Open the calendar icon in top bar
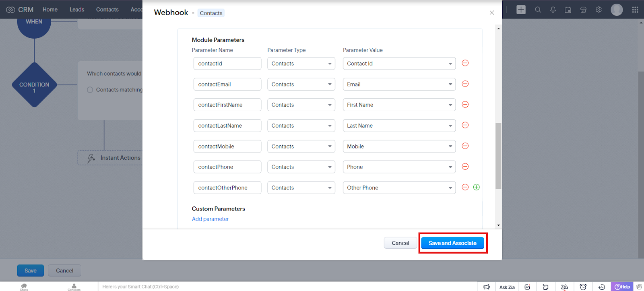 tap(568, 10)
